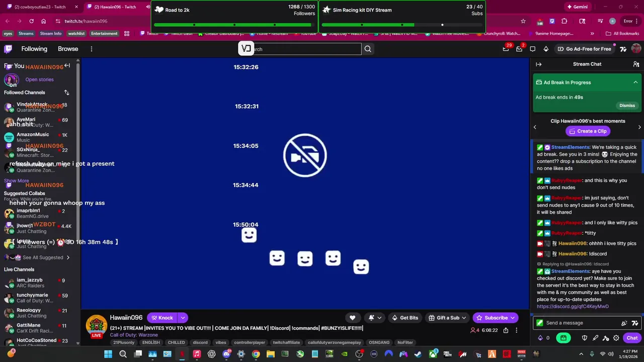Open the Twitch drops inventory icon showing 2
The image size is (644, 362).
[x=519, y=49]
